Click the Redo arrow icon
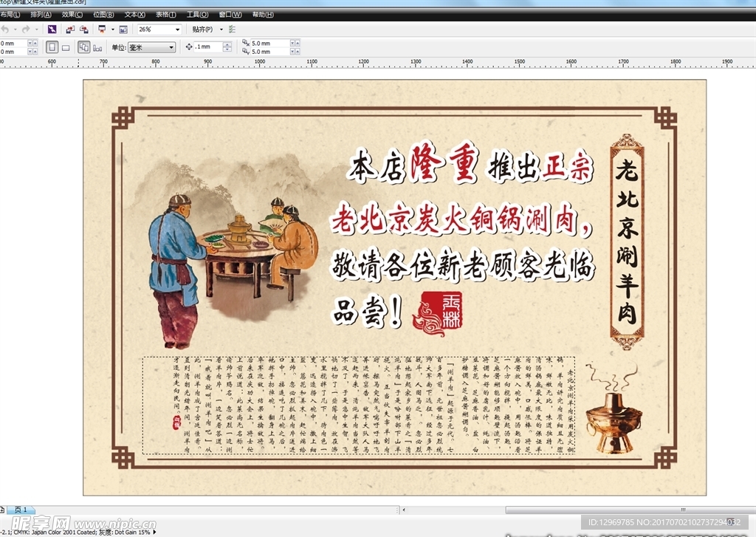The image size is (756, 537). (26, 30)
